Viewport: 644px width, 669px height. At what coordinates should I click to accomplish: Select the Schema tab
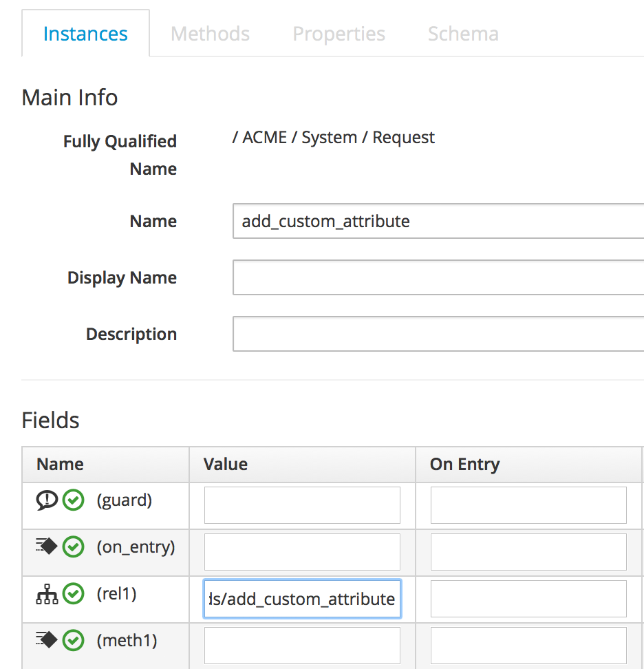pyautogui.click(x=463, y=34)
